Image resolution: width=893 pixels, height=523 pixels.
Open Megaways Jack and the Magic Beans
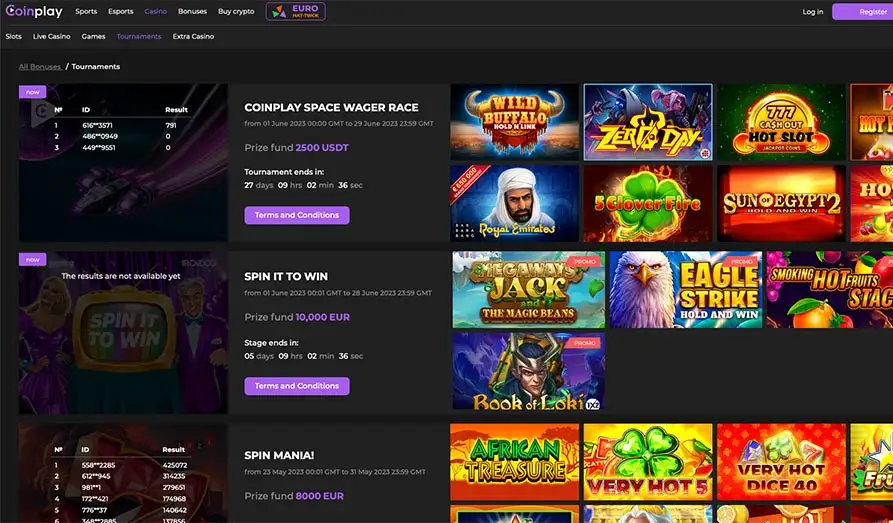528,289
